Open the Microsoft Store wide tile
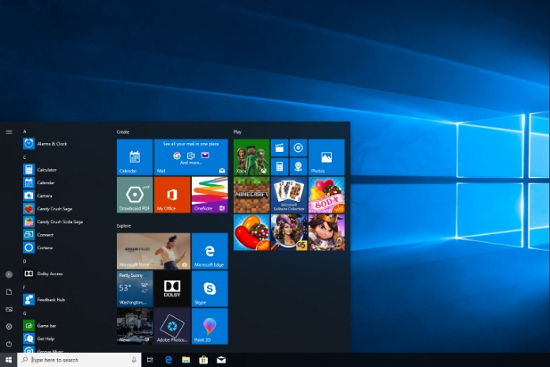This screenshot has height=367, width=550. (x=154, y=251)
